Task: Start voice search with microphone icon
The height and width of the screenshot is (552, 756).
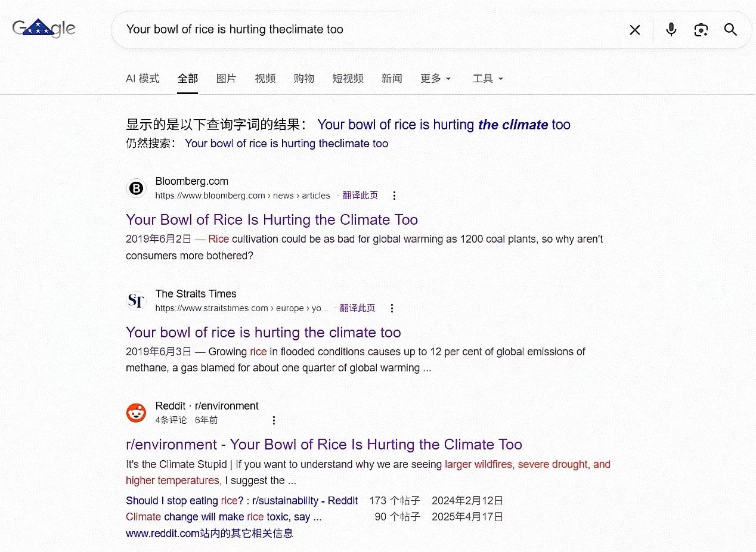Action: [x=671, y=30]
